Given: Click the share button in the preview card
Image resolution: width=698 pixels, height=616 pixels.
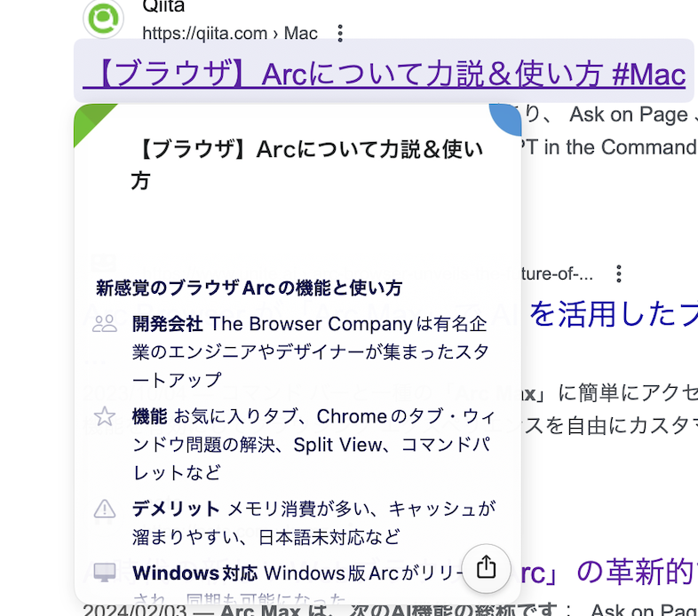Looking at the screenshot, I should click(x=486, y=568).
